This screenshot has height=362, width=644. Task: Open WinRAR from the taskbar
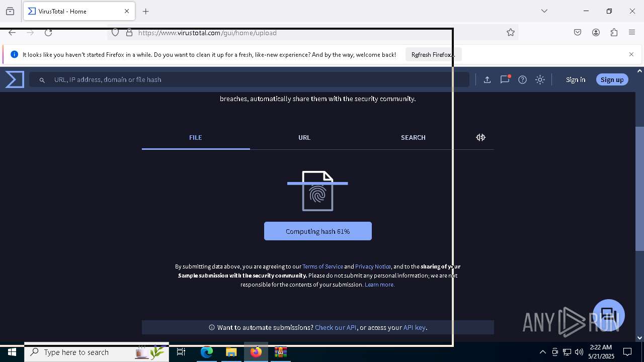pos(280,352)
